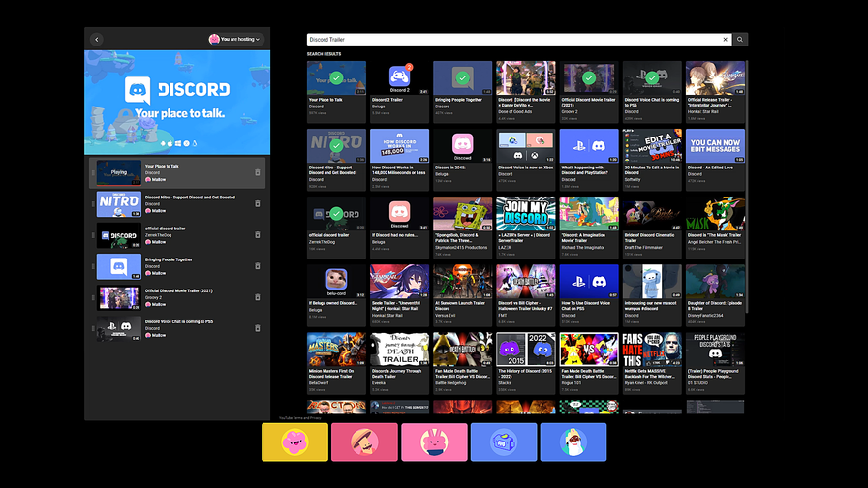Delete queued 'Bringing People Together' with trash icon

pyautogui.click(x=258, y=266)
